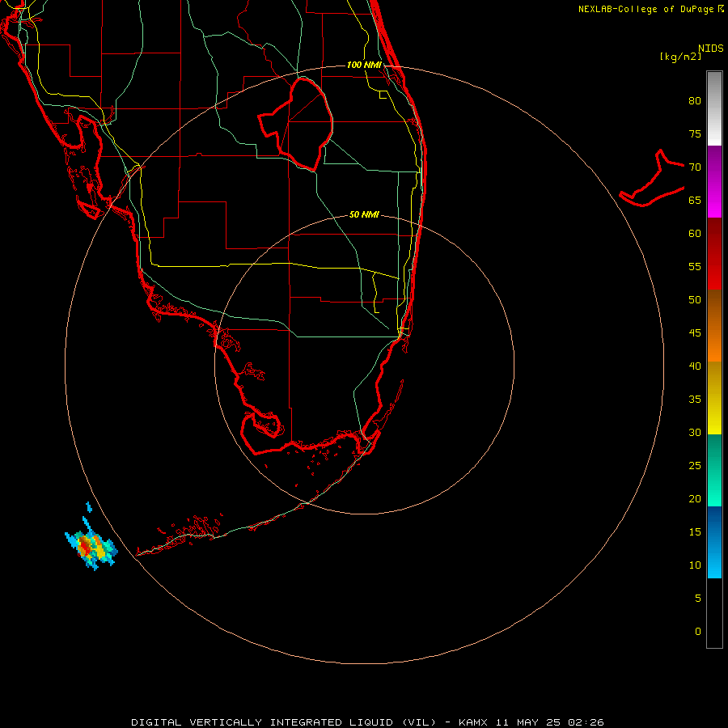The image size is (728, 728).
Task: Click the 5 value on the scale
Action: (698, 599)
